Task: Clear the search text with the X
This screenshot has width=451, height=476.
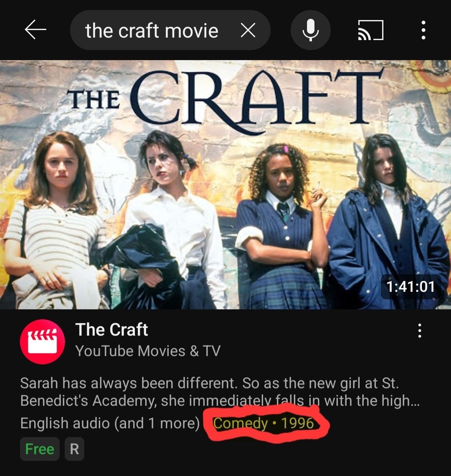Action: [x=248, y=30]
